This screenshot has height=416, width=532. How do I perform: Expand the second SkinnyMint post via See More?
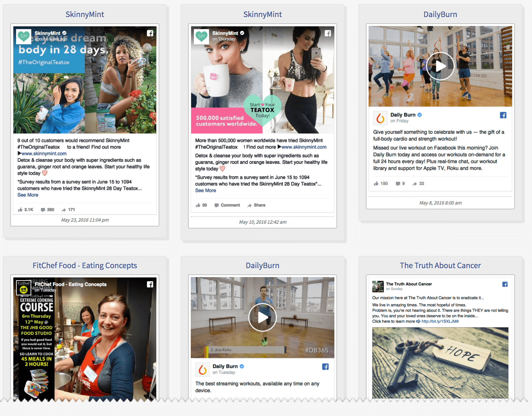pyautogui.click(x=205, y=190)
